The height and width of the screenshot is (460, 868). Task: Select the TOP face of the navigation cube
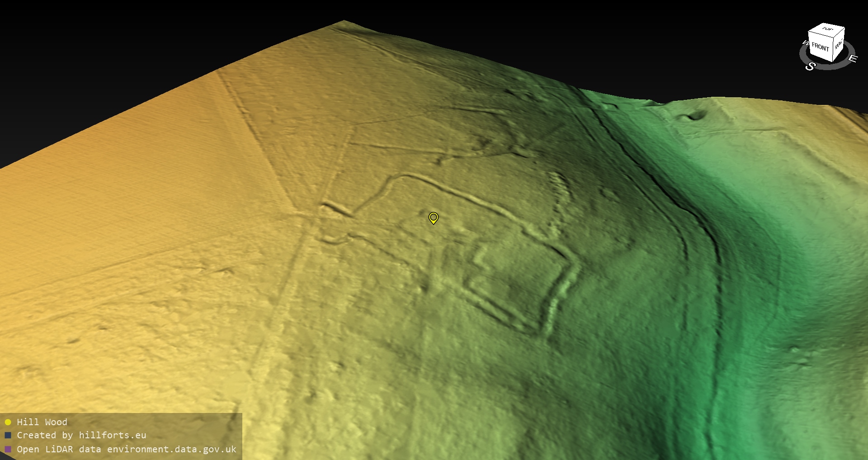[827, 29]
